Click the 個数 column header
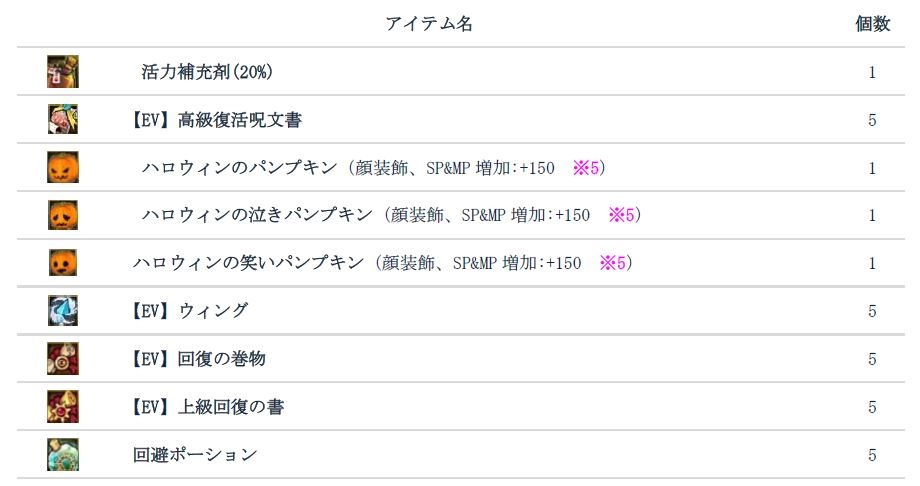The width and height of the screenshot is (920, 486). [x=872, y=24]
